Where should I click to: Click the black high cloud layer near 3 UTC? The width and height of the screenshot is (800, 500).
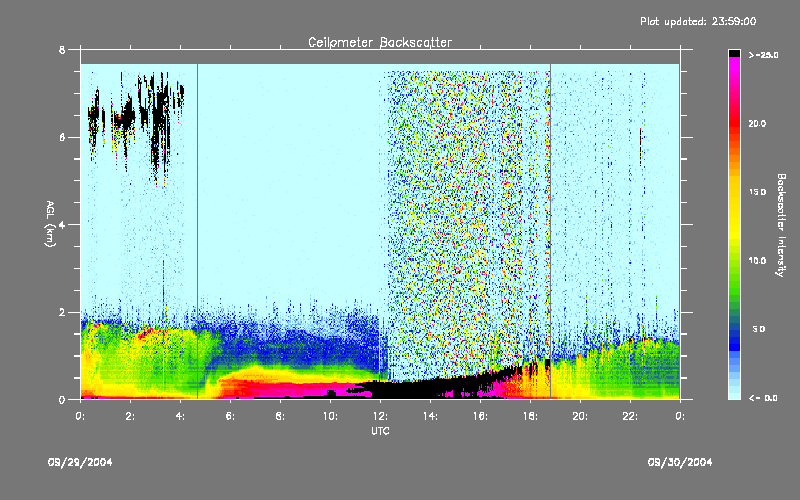(x=160, y=122)
